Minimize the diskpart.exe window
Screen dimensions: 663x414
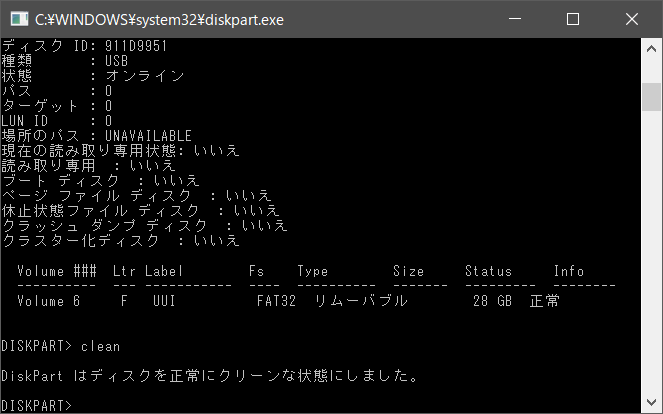(x=515, y=19)
